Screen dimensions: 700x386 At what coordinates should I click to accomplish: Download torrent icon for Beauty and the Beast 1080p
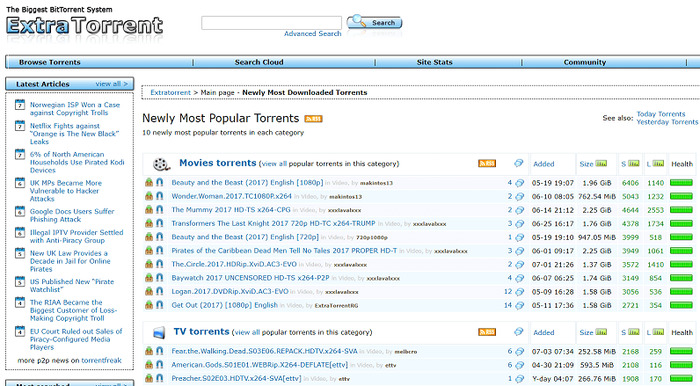pyautogui.click(x=149, y=183)
